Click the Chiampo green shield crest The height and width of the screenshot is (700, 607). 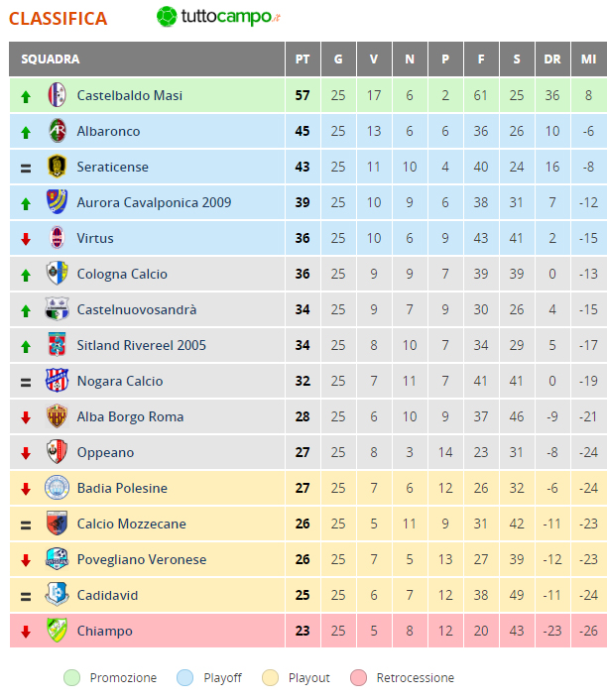(58, 630)
